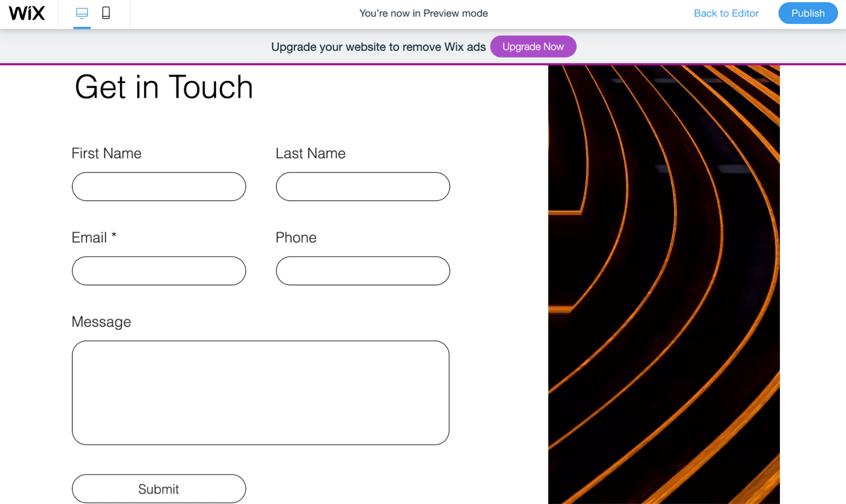This screenshot has width=846, height=504.
Task: Click the purple Upgrade Now button
Action: point(533,47)
